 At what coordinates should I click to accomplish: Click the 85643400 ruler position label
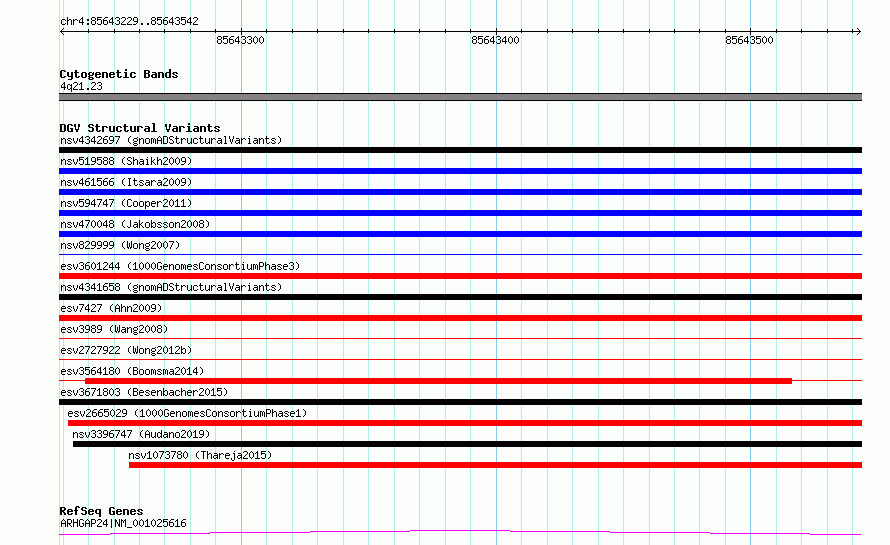coord(496,40)
